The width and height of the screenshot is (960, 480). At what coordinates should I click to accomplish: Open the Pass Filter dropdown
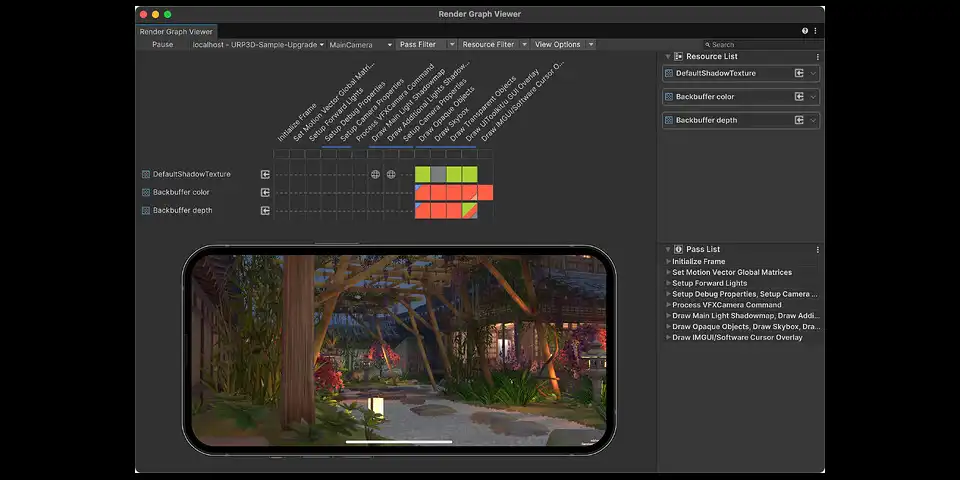[426, 45]
